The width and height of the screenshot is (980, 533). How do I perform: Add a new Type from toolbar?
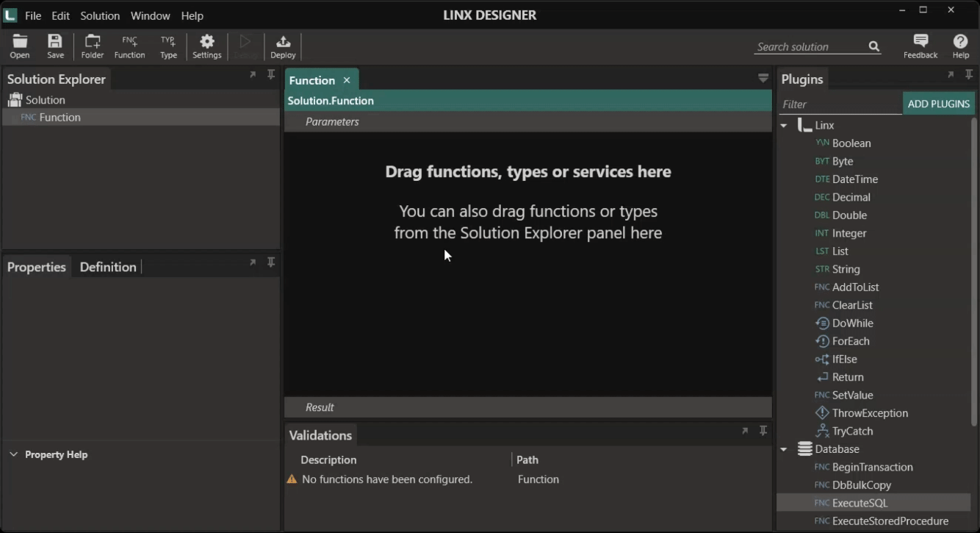click(x=169, y=46)
